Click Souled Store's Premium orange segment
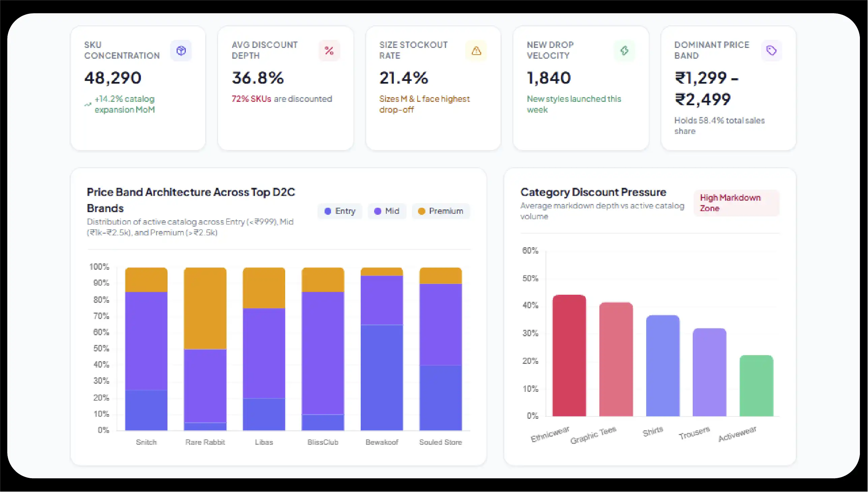 point(441,276)
